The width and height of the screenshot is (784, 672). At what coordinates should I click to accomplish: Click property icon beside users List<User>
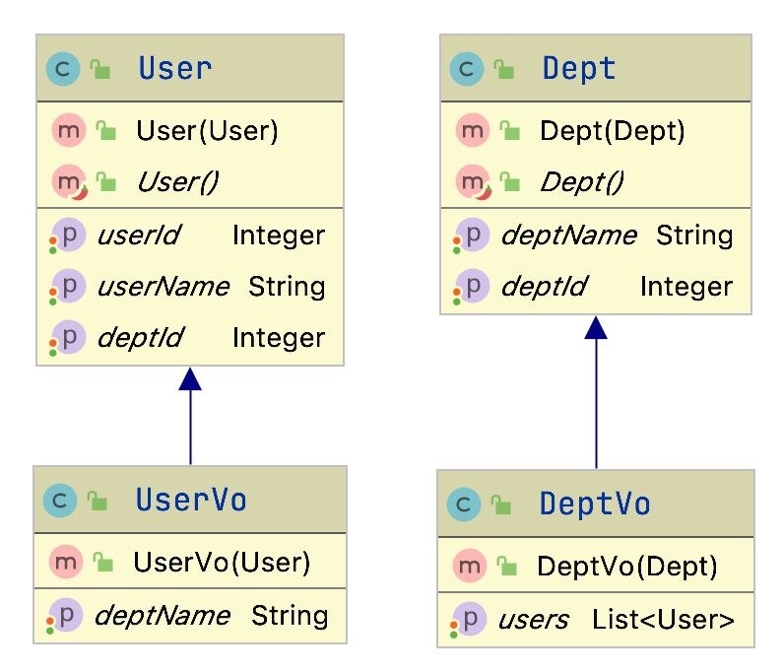pyautogui.click(x=470, y=619)
